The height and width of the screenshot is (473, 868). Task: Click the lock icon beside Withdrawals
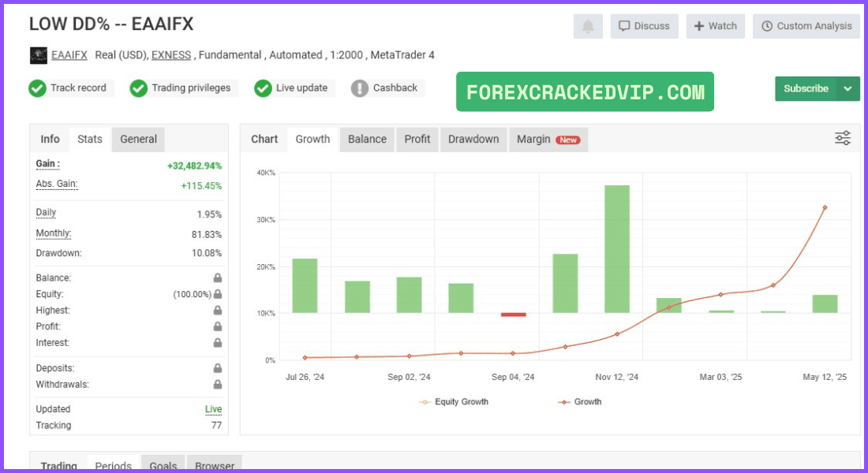tap(218, 384)
